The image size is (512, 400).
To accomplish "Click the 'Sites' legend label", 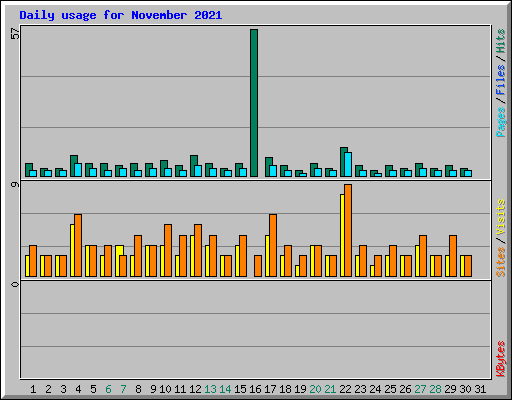I will pos(501,262).
